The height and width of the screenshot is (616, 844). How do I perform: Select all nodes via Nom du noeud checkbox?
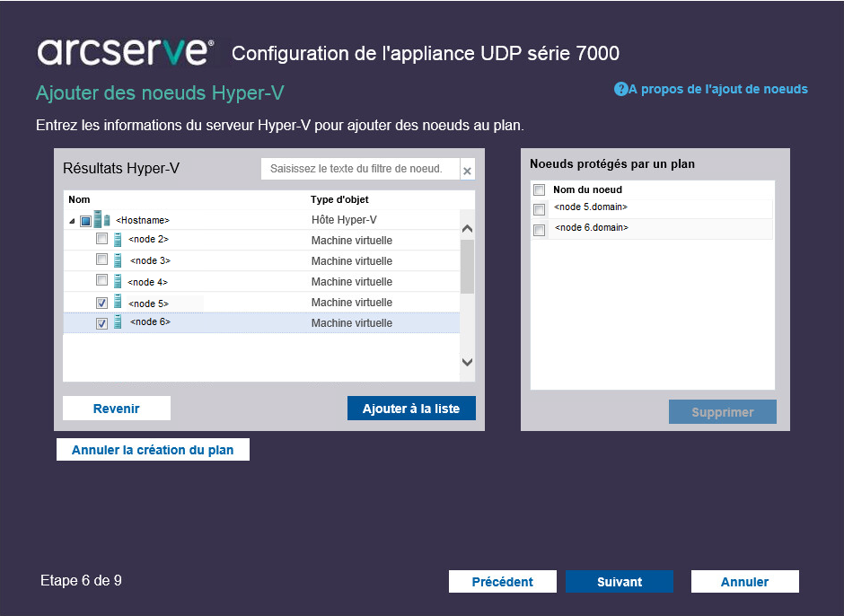(x=539, y=189)
